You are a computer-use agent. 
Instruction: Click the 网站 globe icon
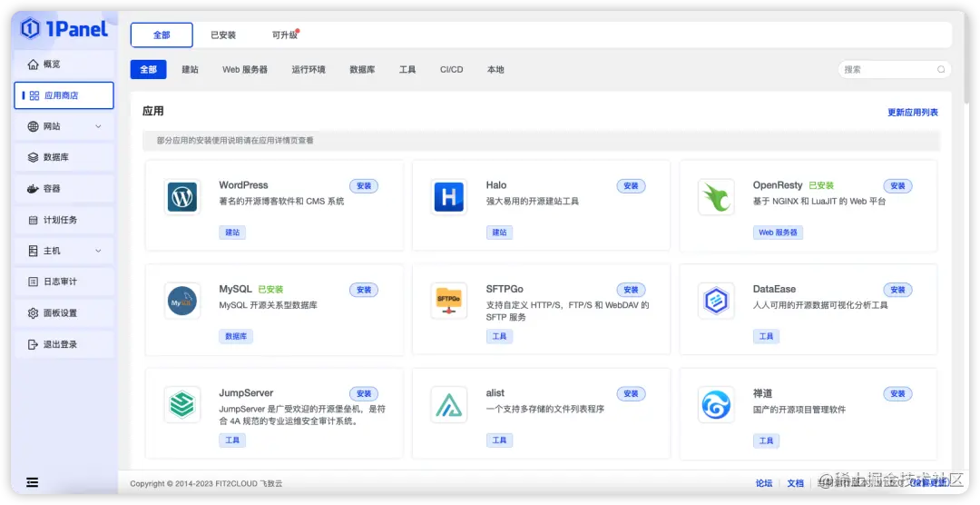(x=34, y=126)
